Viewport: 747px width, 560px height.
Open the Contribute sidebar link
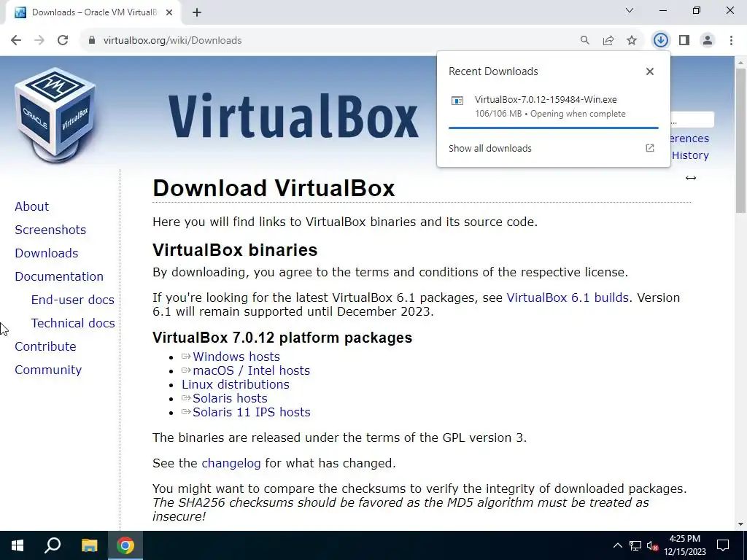[x=45, y=346]
